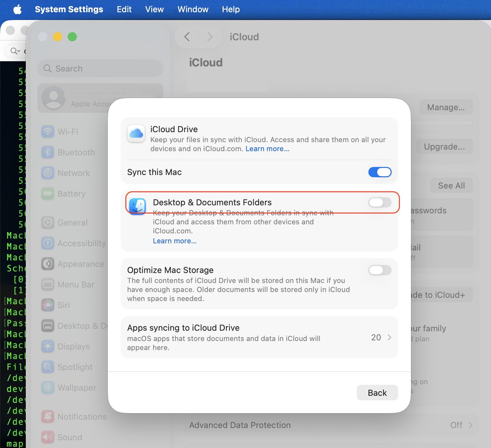Open Desktop & Dock icon in sidebar

[48, 326]
